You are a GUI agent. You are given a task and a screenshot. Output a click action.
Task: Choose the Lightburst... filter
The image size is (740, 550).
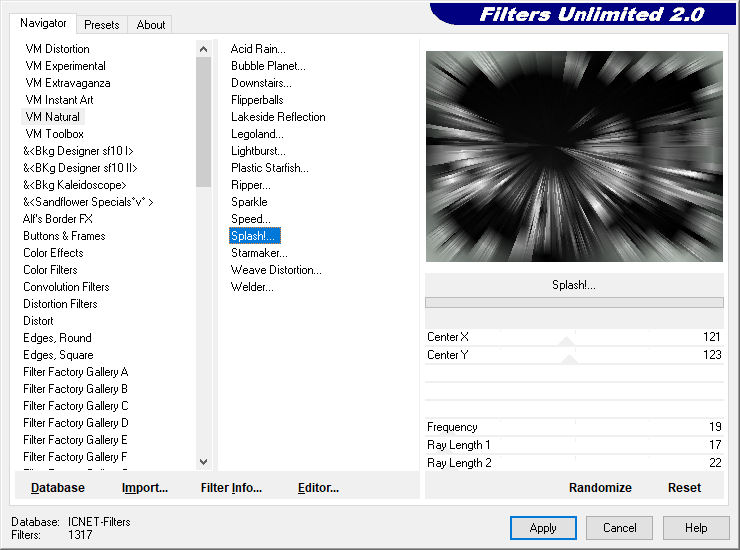[x=258, y=151]
